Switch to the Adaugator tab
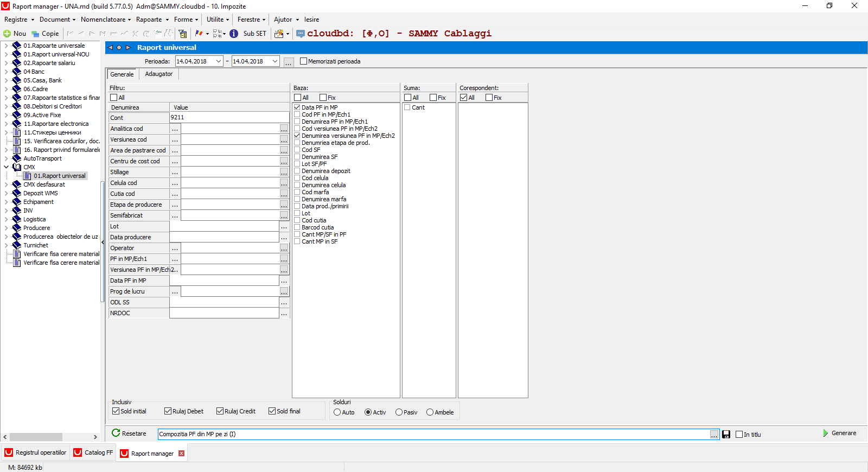The width and height of the screenshot is (868, 472). click(159, 74)
